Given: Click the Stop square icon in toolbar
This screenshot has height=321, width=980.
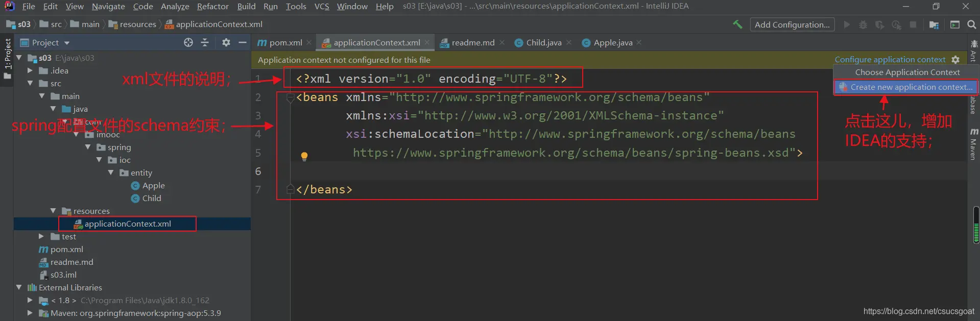Looking at the screenshot, I should click(x=913, y=24).
